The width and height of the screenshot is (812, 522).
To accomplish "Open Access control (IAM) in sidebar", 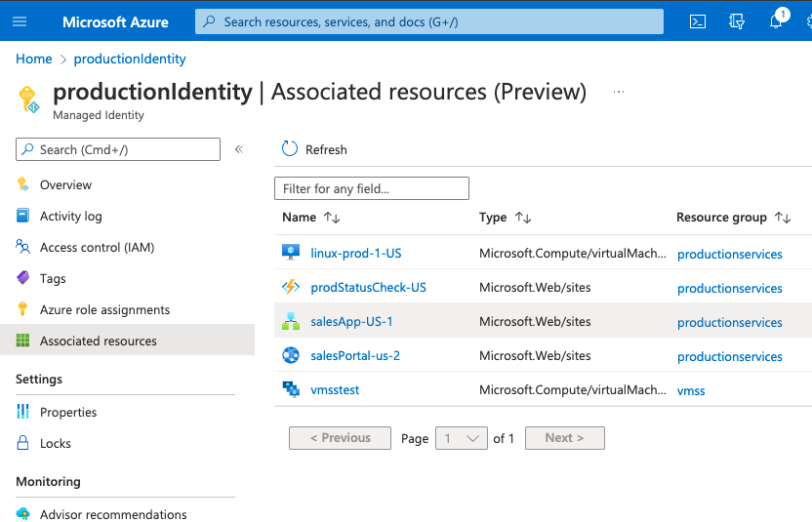I will point(97,247).
